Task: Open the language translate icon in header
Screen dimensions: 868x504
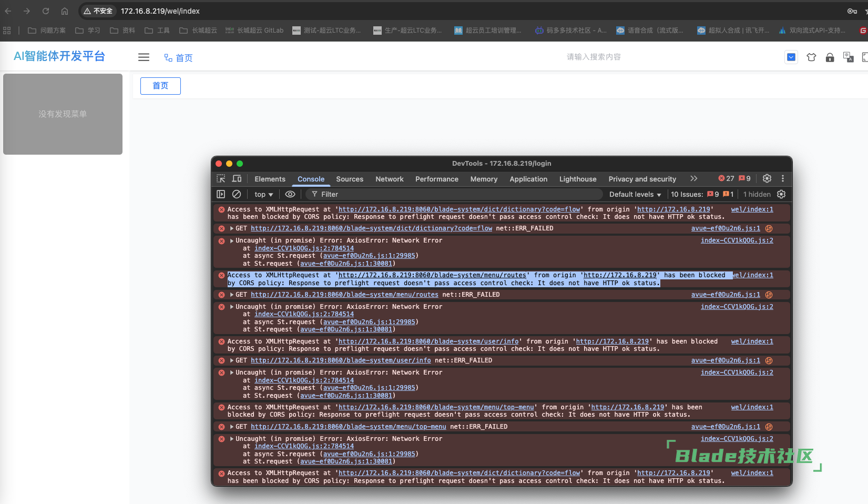Action: pos(848,57)
